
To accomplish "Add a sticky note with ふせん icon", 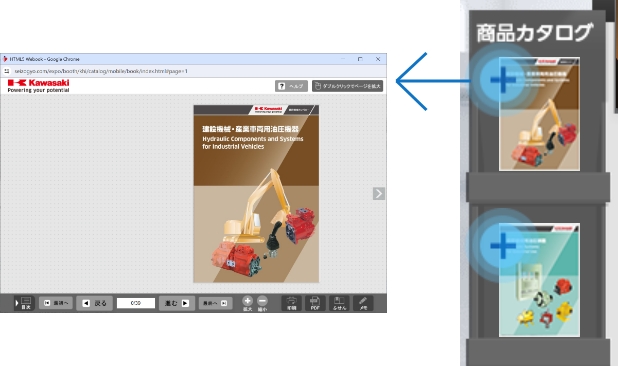I will pos(339,303).
